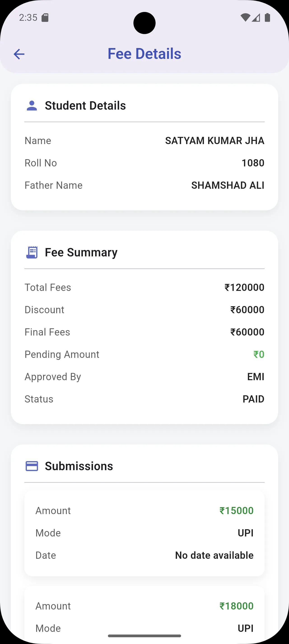Open the ₹18000 submission card
The image size is (289, 644).
[x=144, y=615]
